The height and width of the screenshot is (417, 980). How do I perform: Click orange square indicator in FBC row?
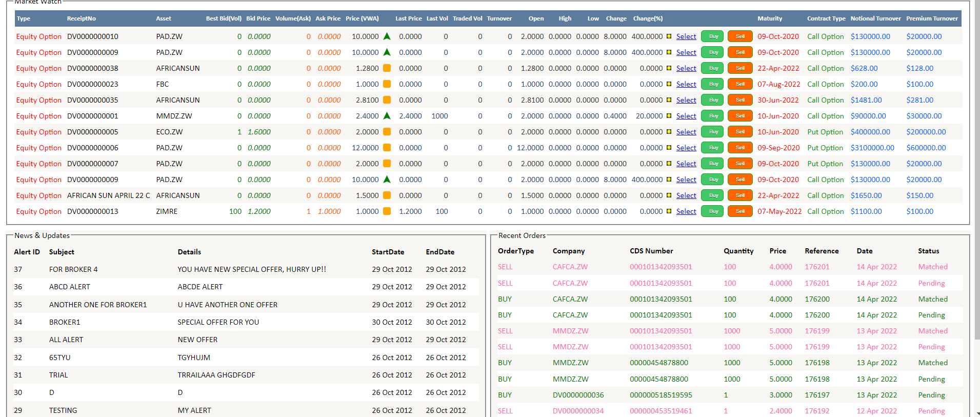pyautogui.click(x=387, y=84)
